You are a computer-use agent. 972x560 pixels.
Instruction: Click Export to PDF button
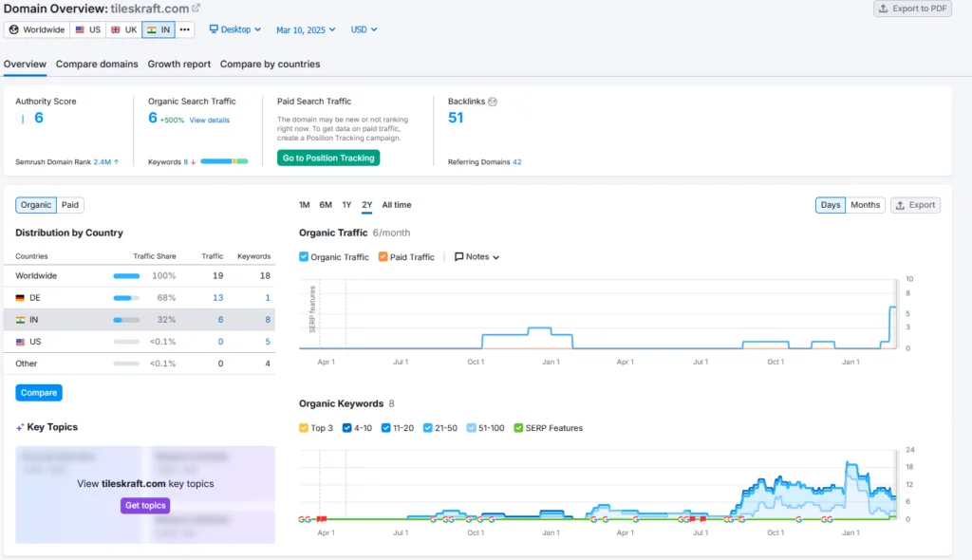912,9
